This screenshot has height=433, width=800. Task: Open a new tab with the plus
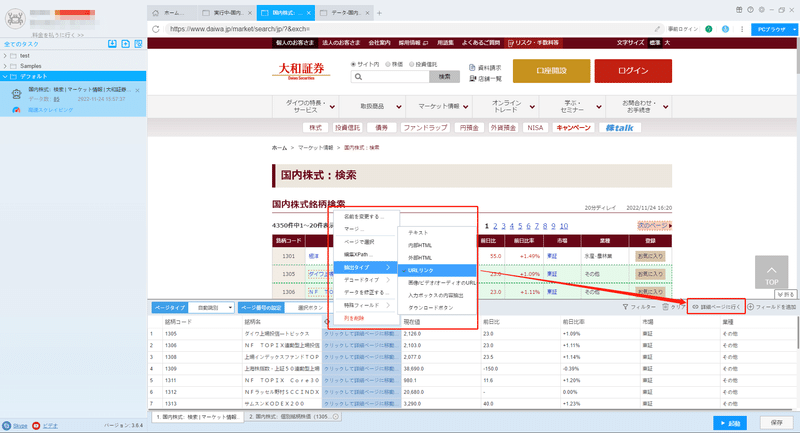click(x=379, y=13)
